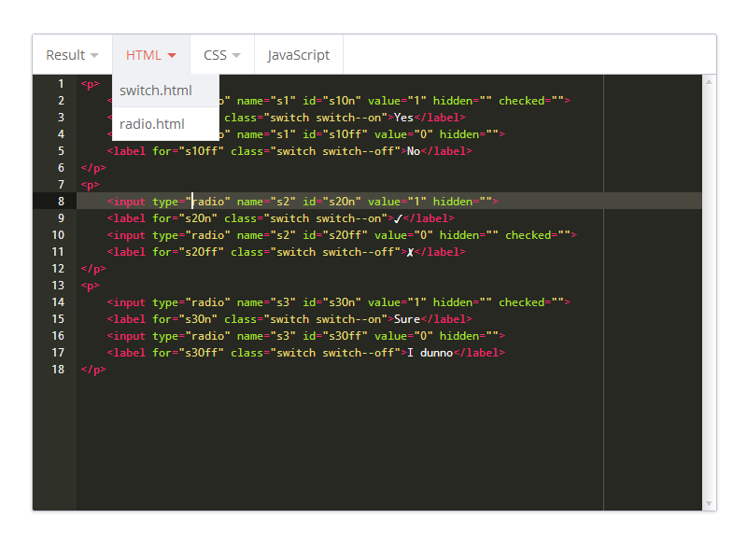Switch to the JavaScript tab

coord(298,55)
